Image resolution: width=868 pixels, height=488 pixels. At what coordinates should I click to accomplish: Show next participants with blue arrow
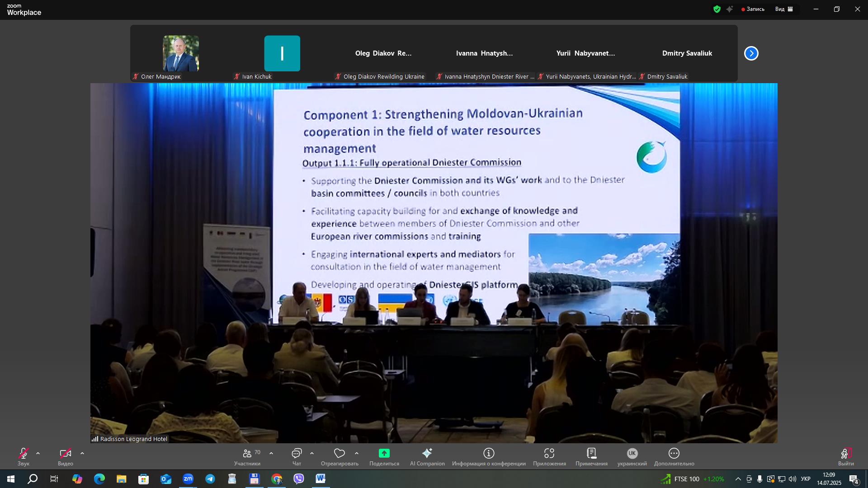pyautogui.click(x=751, y=53)
